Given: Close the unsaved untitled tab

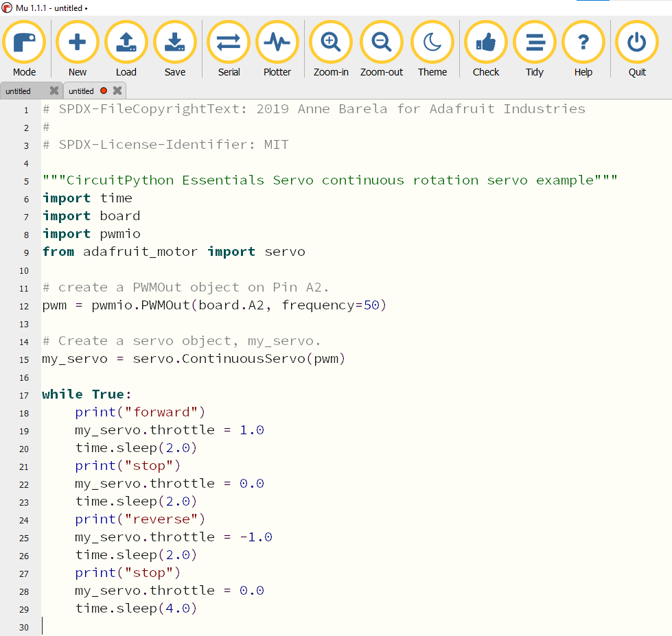Looking at the screenshot, I should [117, 91].
